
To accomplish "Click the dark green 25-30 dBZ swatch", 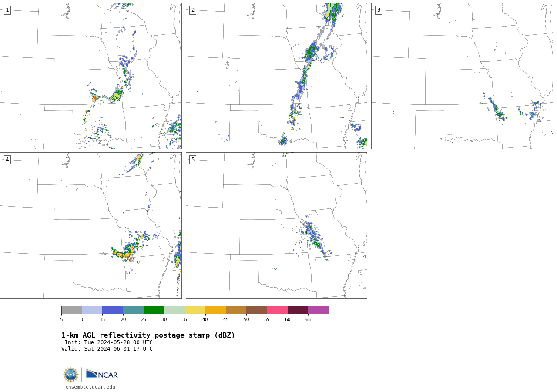I will click(x=154, y=310).
